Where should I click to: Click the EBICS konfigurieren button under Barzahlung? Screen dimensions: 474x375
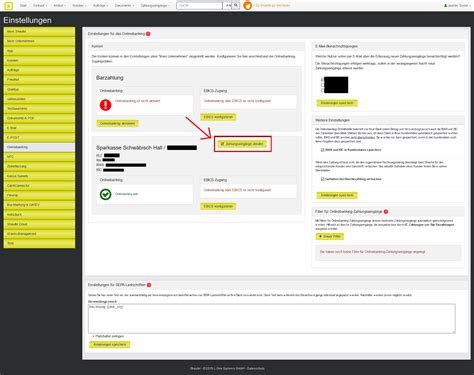[218, 117]
